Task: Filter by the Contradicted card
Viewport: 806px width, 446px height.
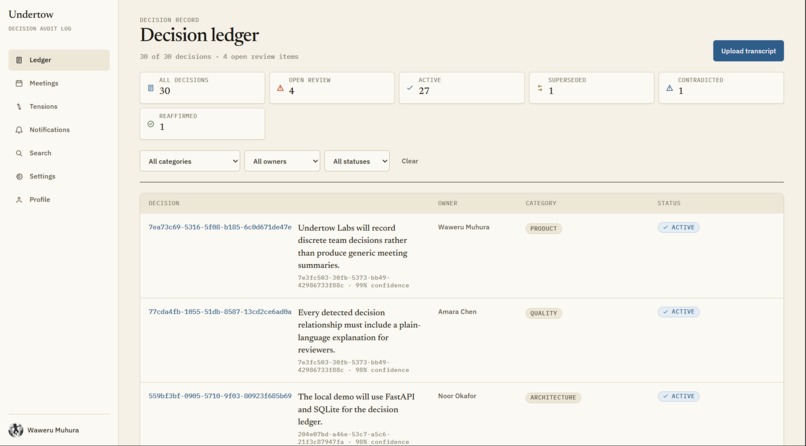Action: (721, 88)
